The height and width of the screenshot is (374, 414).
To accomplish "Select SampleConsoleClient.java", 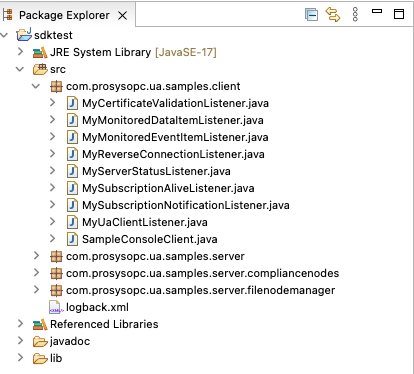I will [150, 239].
